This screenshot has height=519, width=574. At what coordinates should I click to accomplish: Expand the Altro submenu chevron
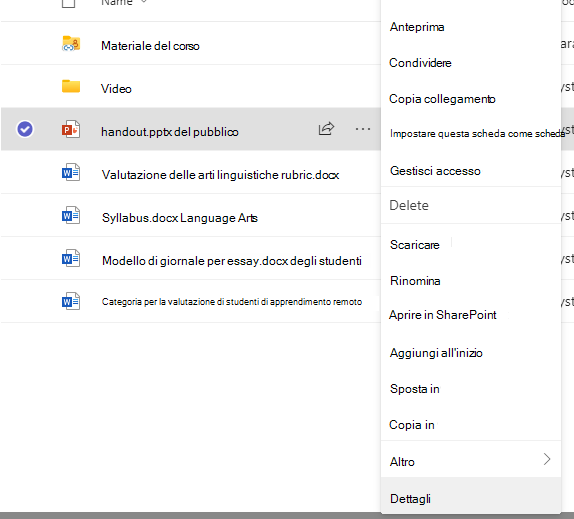pyautogui.click(x=547, y=459)
